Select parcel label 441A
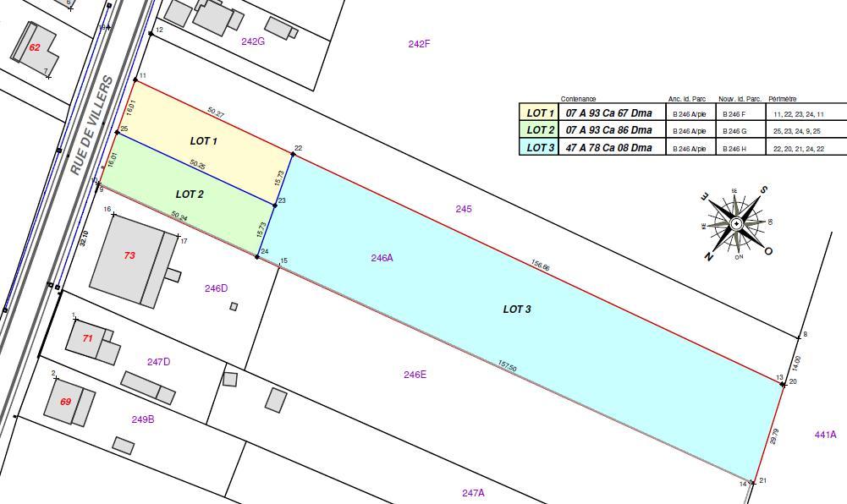The image size is (847, 504). point(825,435)
